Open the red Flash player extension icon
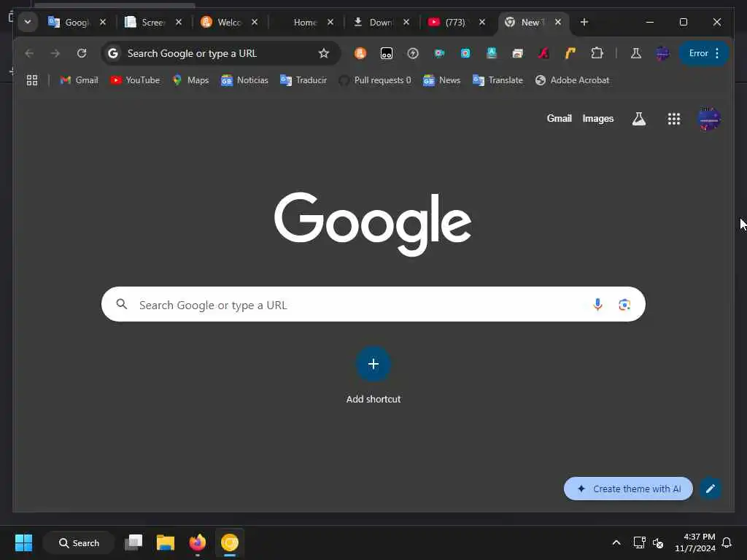 click(x=543, y=53)
